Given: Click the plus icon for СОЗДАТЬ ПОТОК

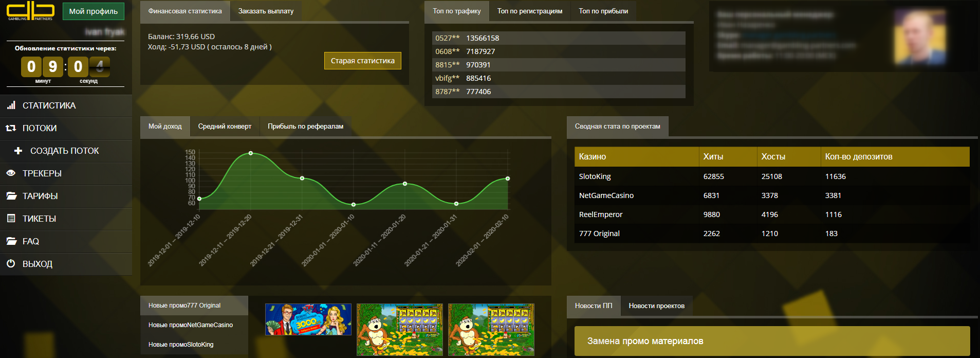Looking at the screenshot, I should click(19, 151).
